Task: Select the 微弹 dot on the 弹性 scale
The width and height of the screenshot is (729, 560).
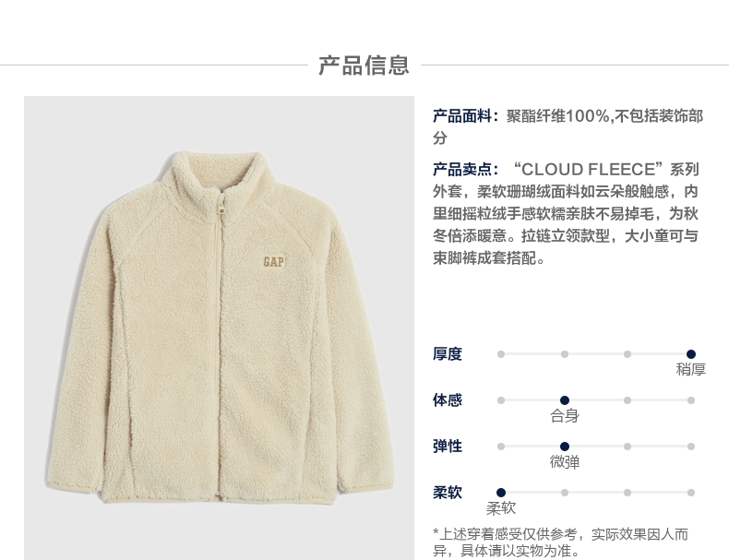Action: click(565, 447)
